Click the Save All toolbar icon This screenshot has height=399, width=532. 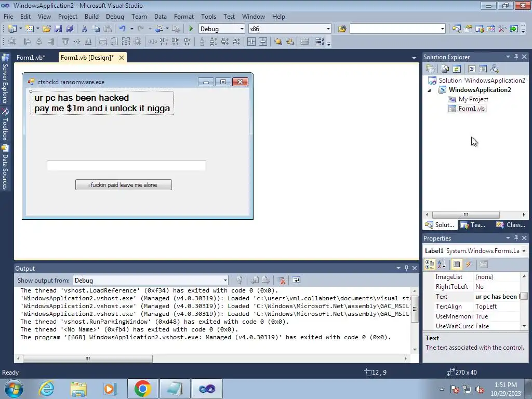[70, 29]
